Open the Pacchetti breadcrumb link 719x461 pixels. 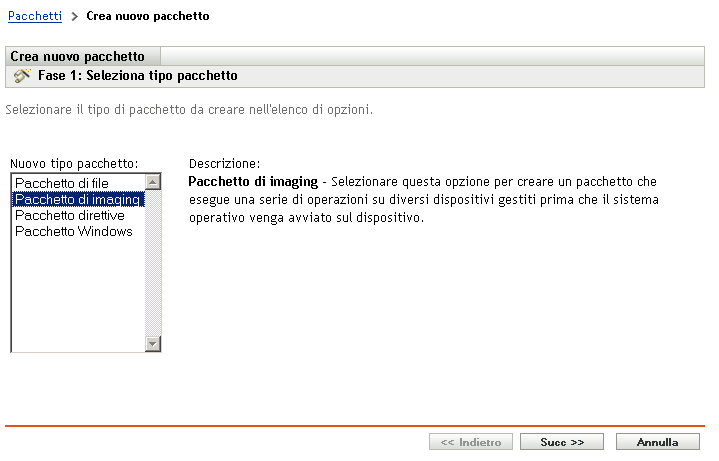34,17
